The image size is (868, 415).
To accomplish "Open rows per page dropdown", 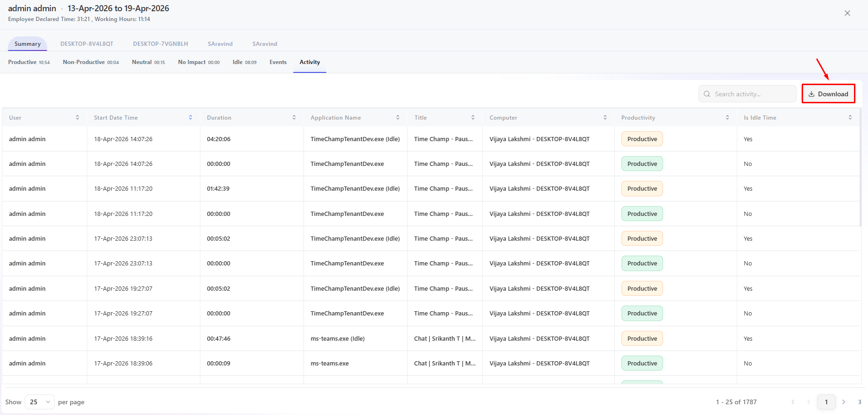I will (40, 402).
